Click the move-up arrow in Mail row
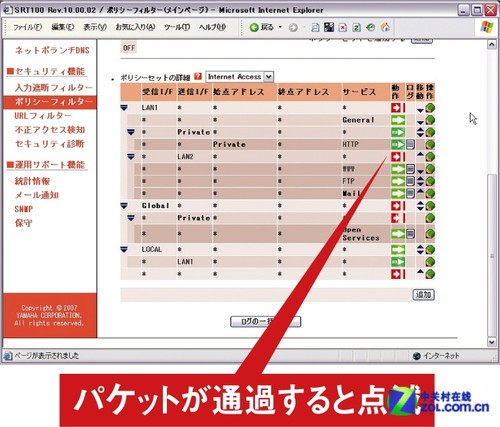500x427 pixels. point(420,191)
